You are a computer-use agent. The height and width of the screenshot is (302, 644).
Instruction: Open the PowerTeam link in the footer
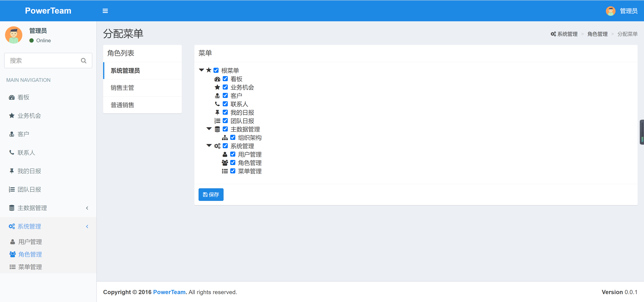click(x=169, y=292)
